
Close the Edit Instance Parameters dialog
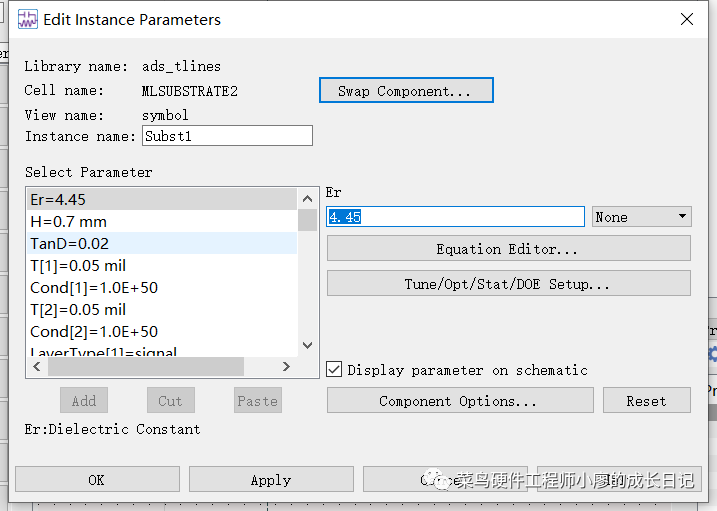(687, 19)
